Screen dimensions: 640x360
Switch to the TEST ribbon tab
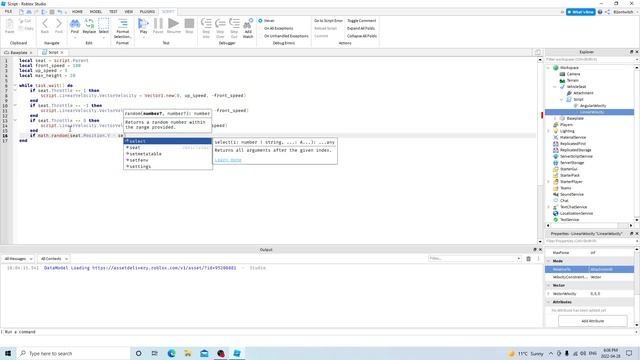pos(113,12)
